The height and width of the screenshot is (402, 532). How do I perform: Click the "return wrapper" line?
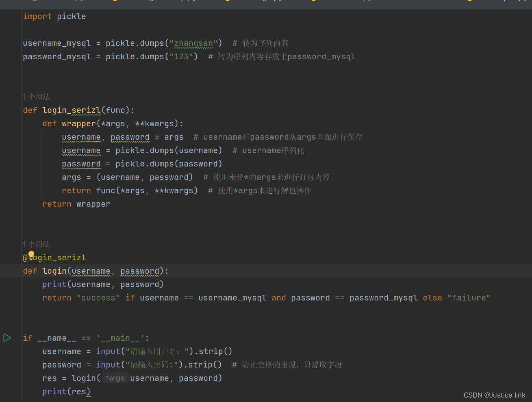(x=76, y=204)
